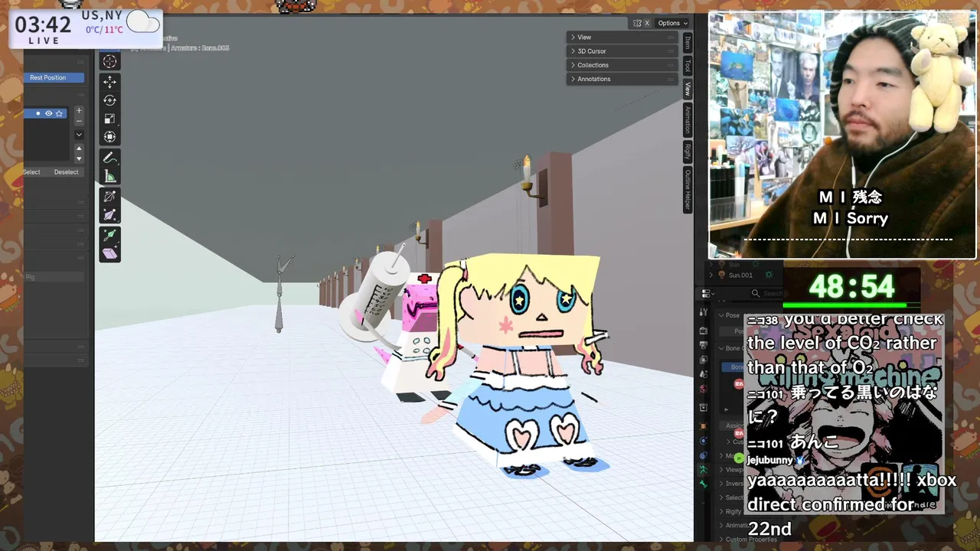
Task: Remove bone collection with minus button
Action: [x=79, y=121]
